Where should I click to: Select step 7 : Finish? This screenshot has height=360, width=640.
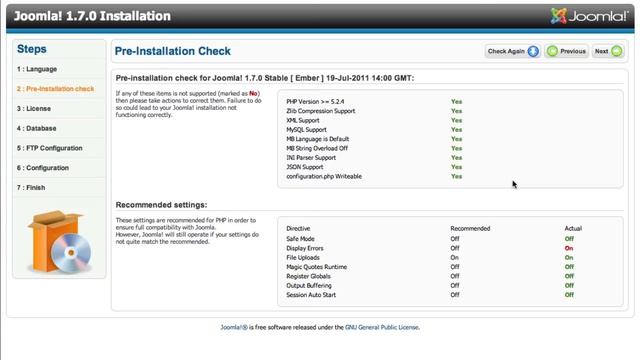31,188
